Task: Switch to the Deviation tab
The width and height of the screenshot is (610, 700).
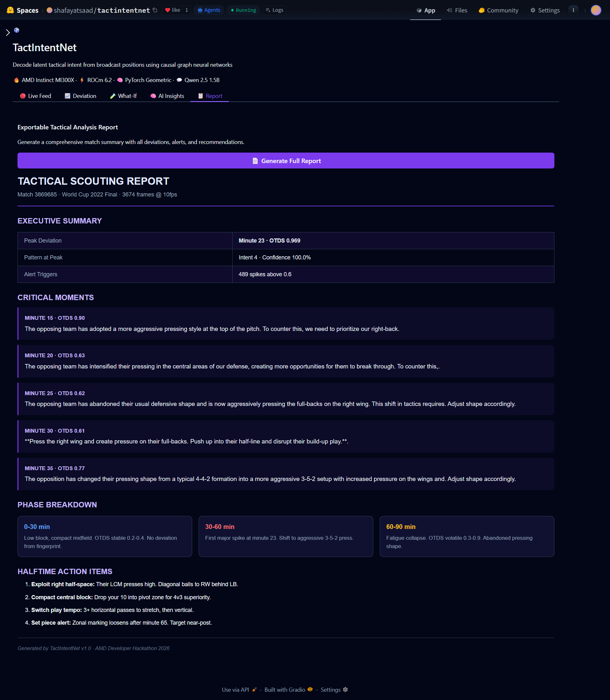Action: [80, 96]
